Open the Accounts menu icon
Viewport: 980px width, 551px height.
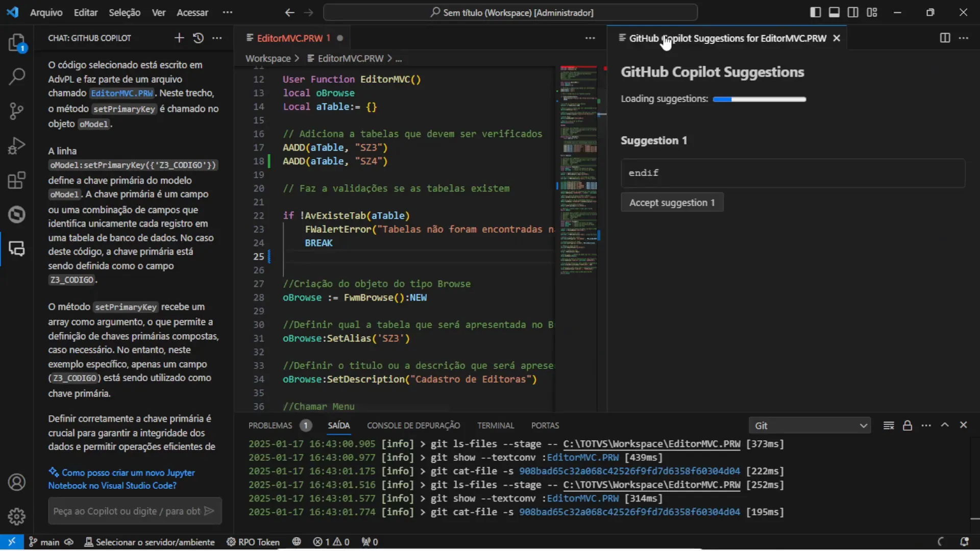[17, 482]
